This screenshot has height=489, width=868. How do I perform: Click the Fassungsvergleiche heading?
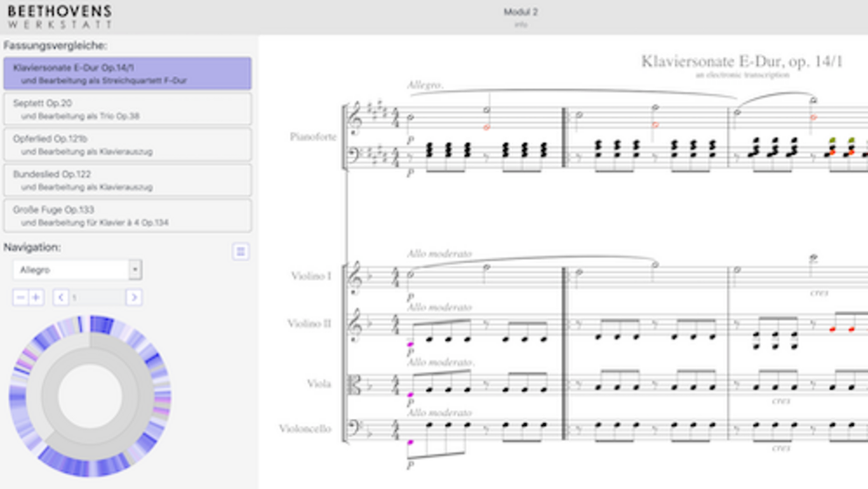[x=55, y=45]
